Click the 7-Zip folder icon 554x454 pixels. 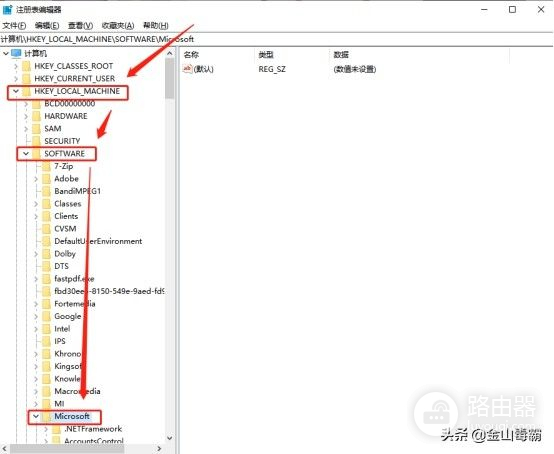click(x=46, y=166)
